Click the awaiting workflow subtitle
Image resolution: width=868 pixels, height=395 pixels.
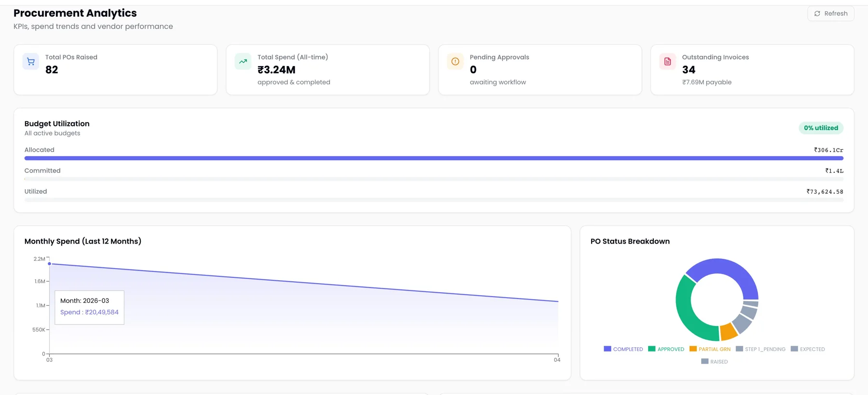click(x=498, y=82)
